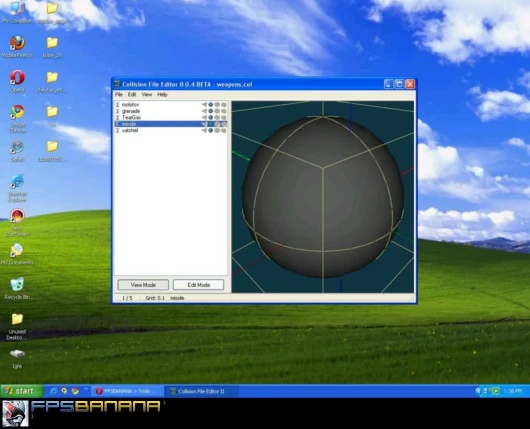Click the blue sphere icon in the molotov row
The height and width of the screenshot is (429, 530).
coord(211,105)
